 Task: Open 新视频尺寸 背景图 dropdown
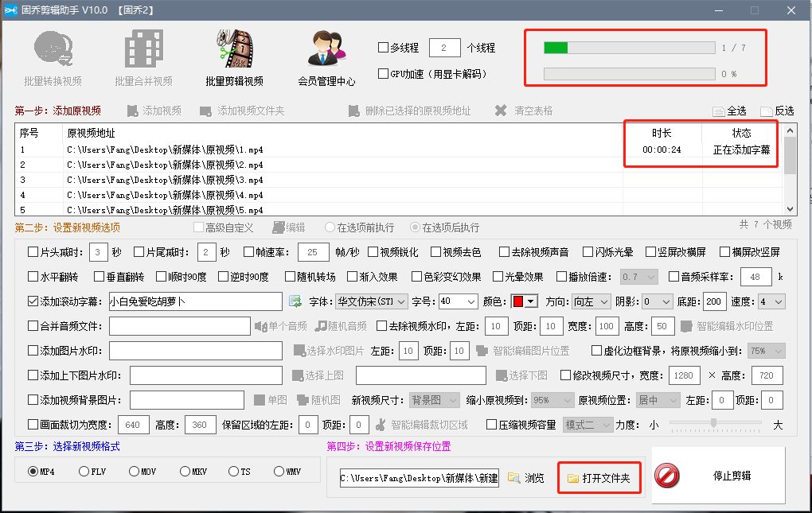pyautogui.click(x=435, y=400)
